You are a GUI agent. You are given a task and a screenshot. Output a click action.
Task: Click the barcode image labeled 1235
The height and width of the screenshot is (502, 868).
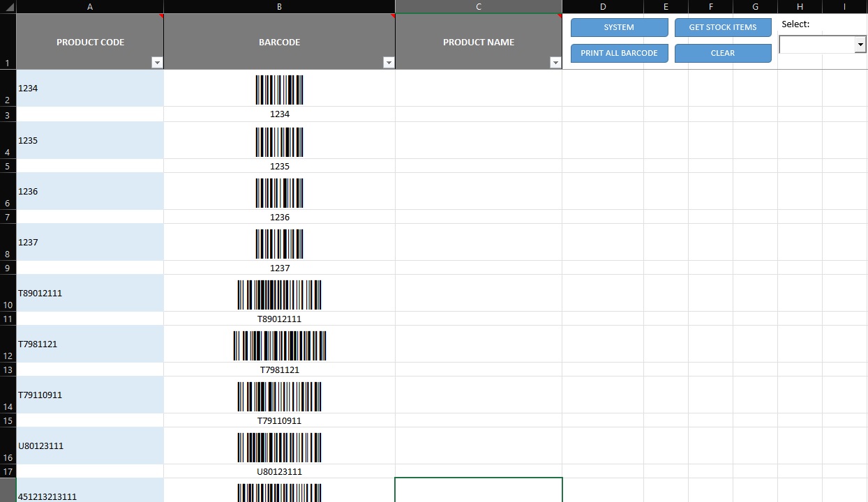click(x=279, y=142)
